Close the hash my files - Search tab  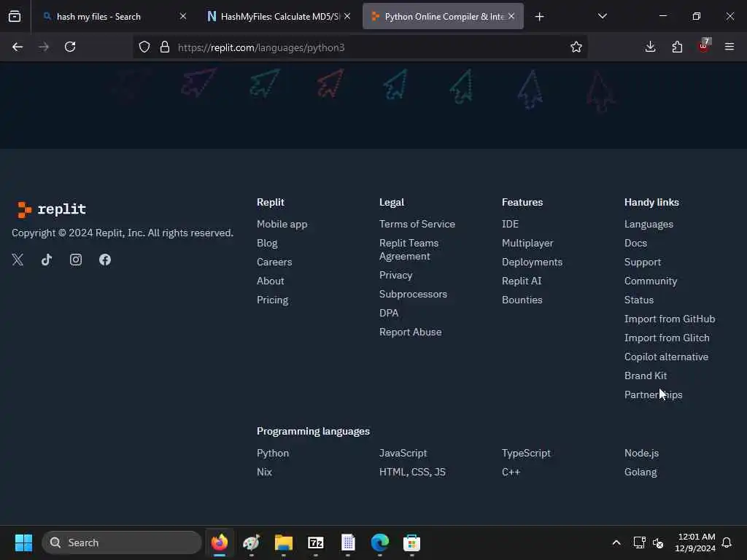[183, 16]
